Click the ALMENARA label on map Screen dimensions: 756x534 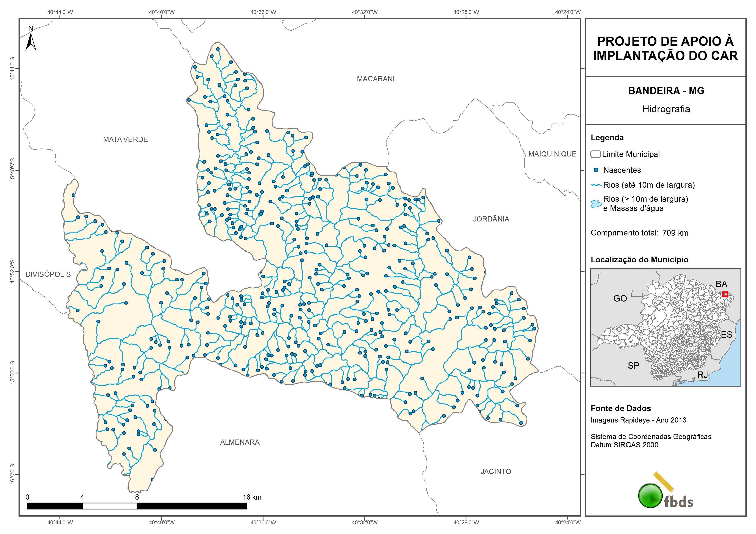tap(240, 442)
